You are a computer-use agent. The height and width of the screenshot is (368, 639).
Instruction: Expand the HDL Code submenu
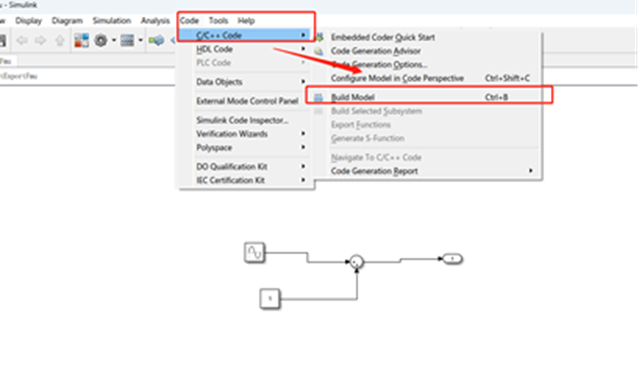[245, 49]
